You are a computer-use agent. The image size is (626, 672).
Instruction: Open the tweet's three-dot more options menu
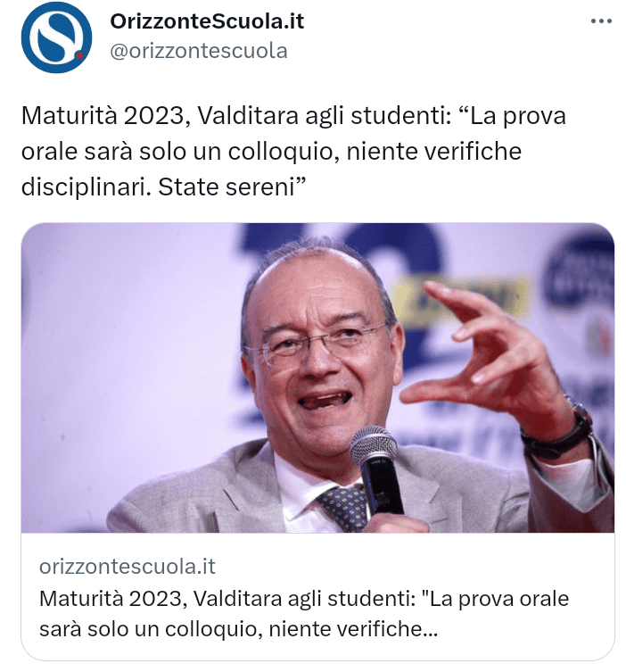tap(600, 21)
